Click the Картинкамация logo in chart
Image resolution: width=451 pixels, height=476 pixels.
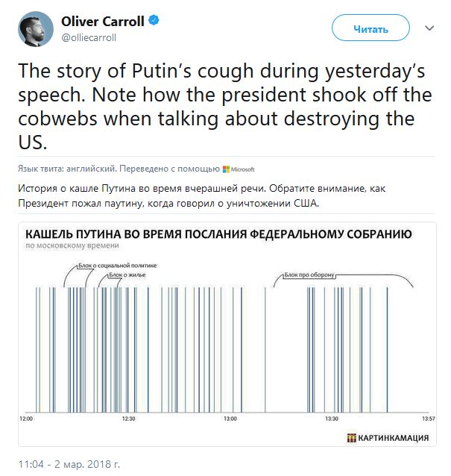tap(388, 438)
